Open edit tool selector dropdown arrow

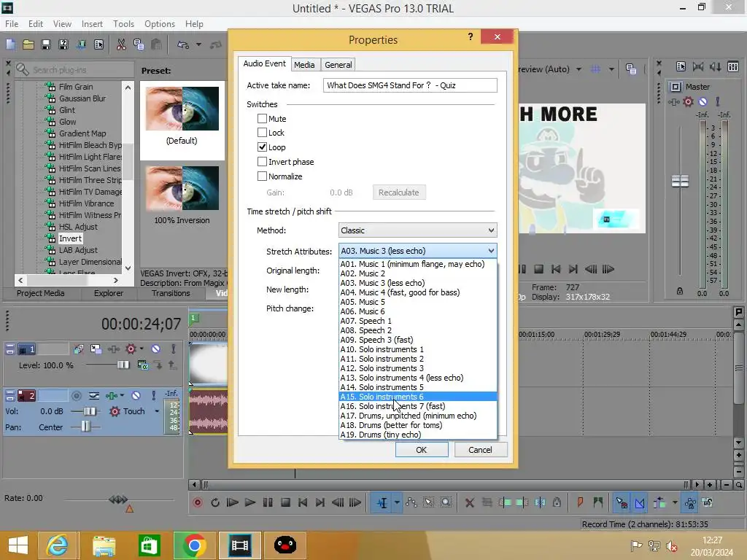396,502
